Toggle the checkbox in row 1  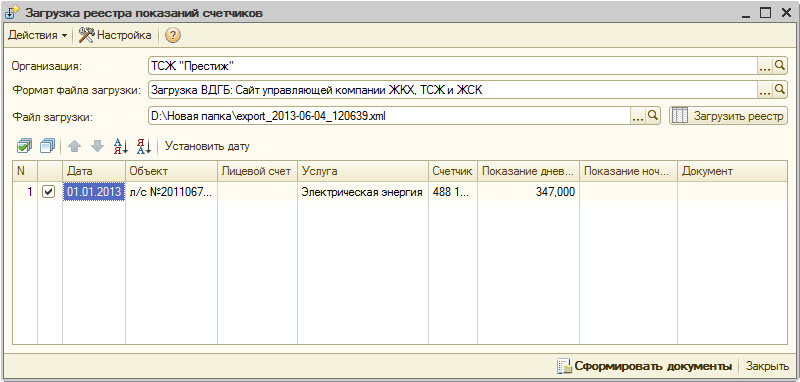[x=48, y=192]
